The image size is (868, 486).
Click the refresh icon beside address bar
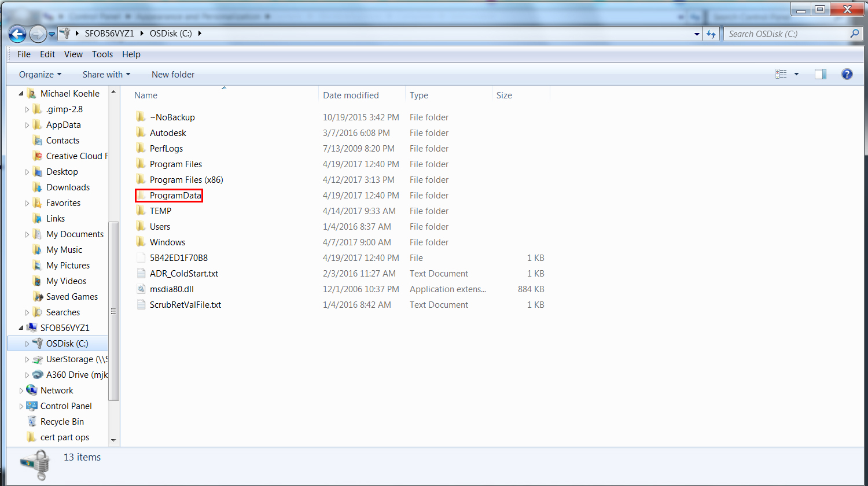(x=711, y=34)
